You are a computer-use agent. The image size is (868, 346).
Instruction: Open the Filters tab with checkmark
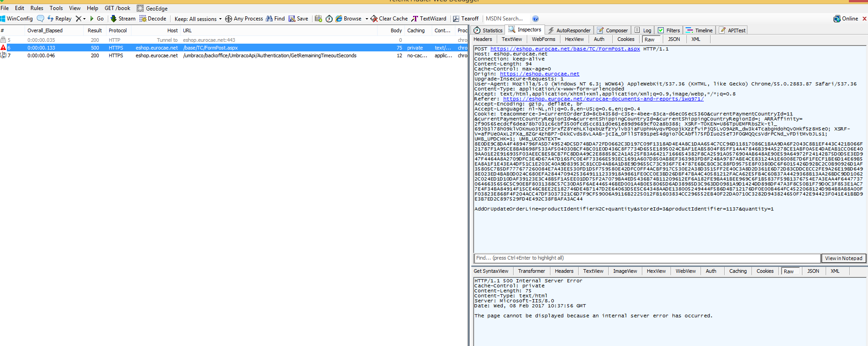coord(669,30)
